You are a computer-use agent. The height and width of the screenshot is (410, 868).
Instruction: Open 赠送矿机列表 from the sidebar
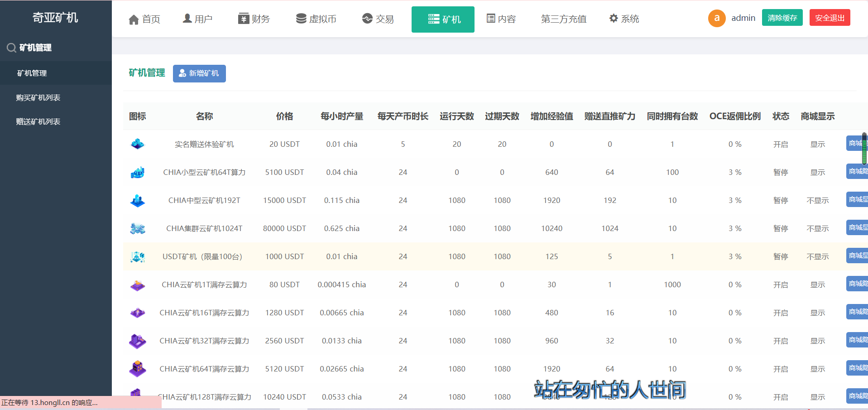pos(38,121)
